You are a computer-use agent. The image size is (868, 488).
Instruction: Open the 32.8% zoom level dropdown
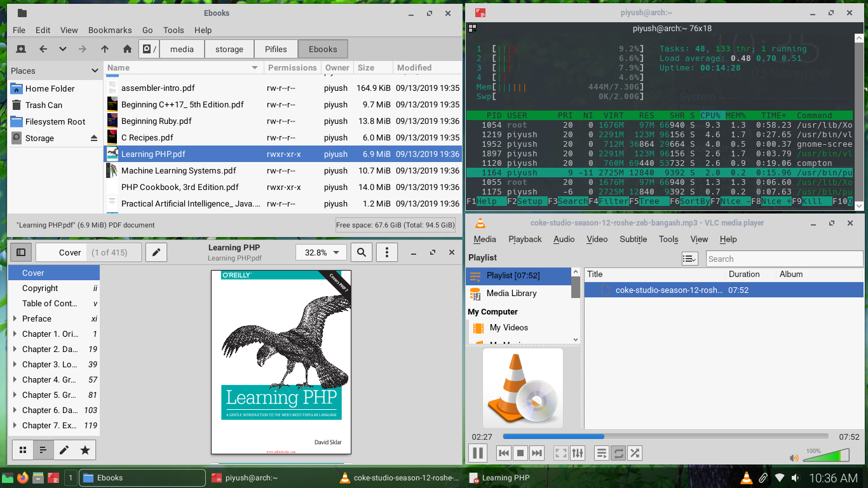(x=321, y=252)
